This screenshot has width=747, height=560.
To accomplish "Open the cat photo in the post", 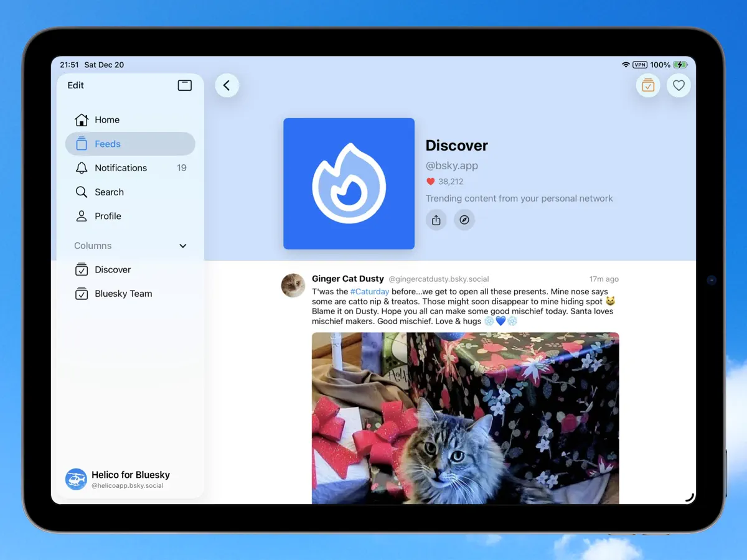I will 466,418.
